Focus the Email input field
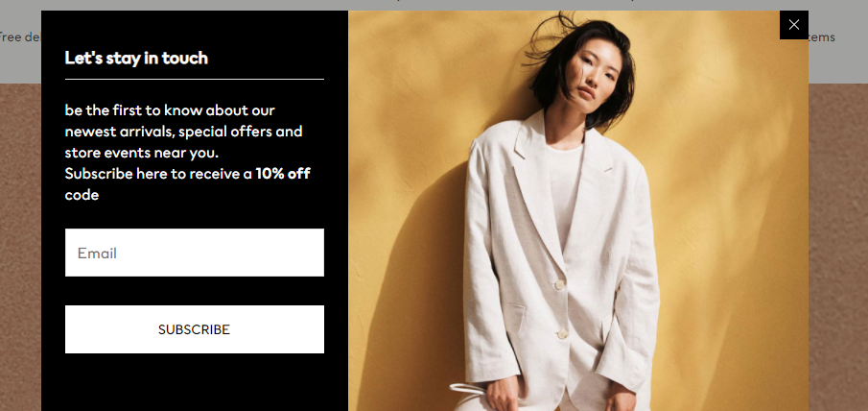Viewport: 868px width, 411px height. point(195,253)
